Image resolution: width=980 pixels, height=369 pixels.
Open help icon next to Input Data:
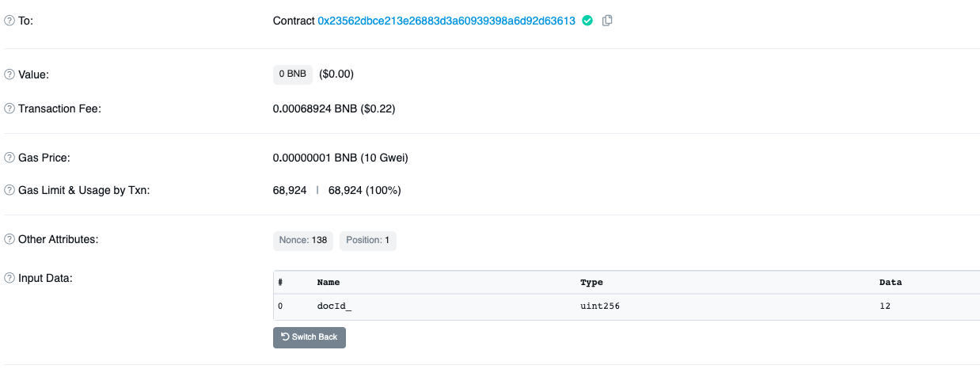point(9,278)
